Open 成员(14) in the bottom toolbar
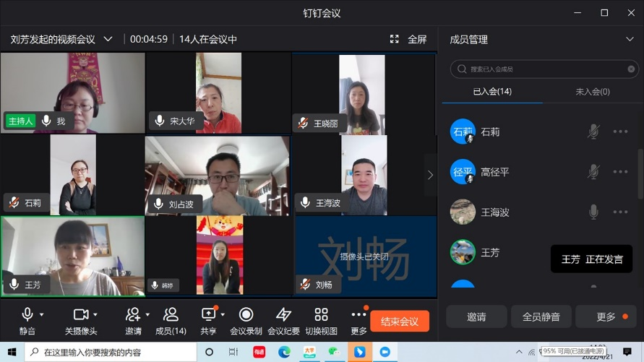The height and width of the screenshot is (362, 644). point(171,320)
